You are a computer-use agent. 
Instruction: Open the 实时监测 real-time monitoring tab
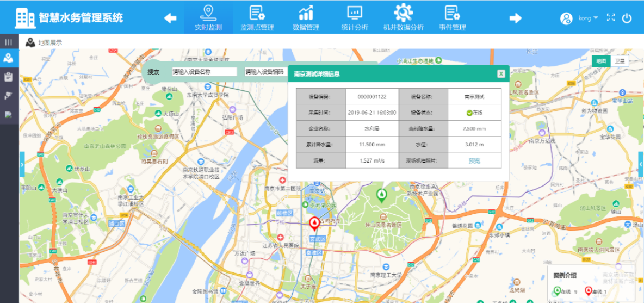pos(208,17)
